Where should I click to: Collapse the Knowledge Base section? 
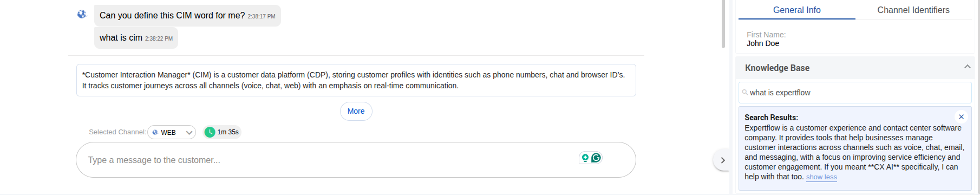967,67
